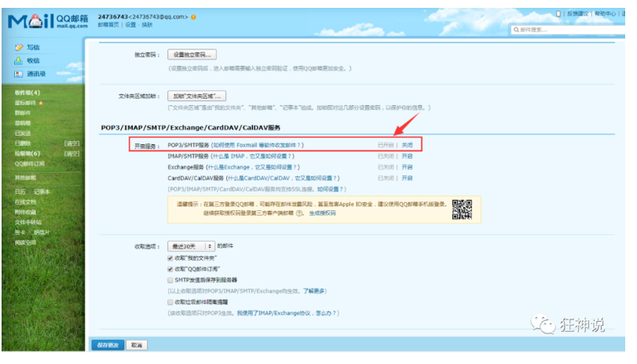Open 垃圾箱(6) folder in sidebar
Viewport: 637px width, 364px height.
(27, 154)
